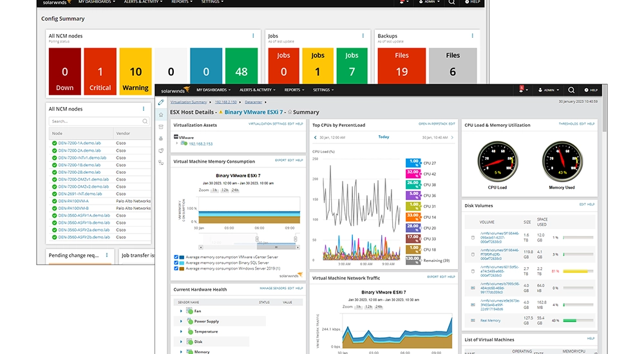Click the previous date arrow in Top CPUs
The image size is (644, 354).
pyautogui.click(x=315, y=137)
